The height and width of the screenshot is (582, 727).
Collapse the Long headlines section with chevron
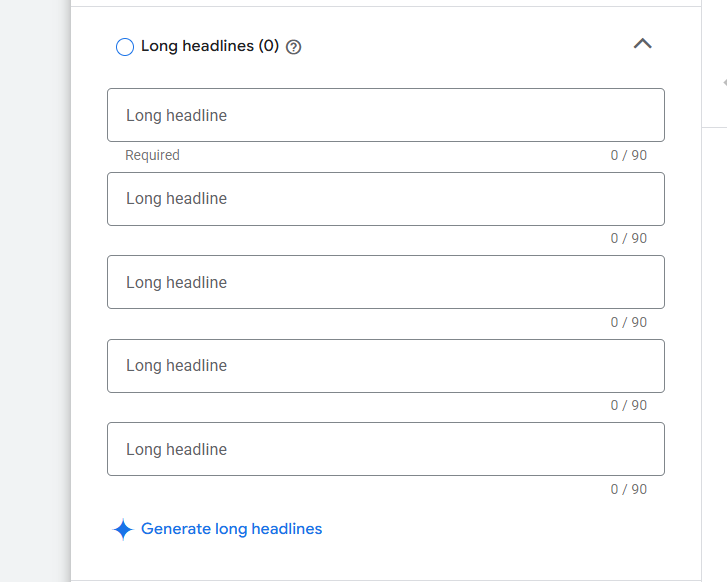pyautogui.click(x=642, y=44)
